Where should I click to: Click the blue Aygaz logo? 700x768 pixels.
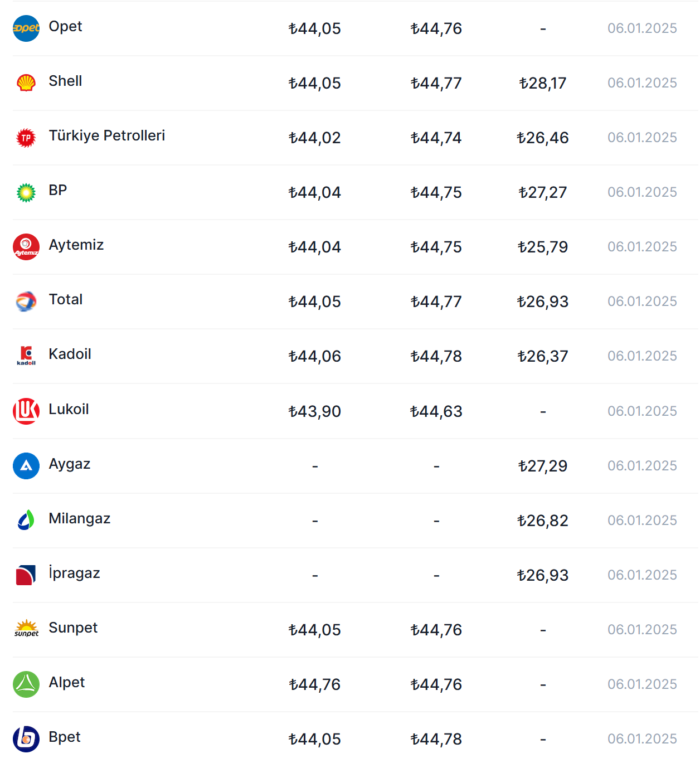[x=26, y=466]
